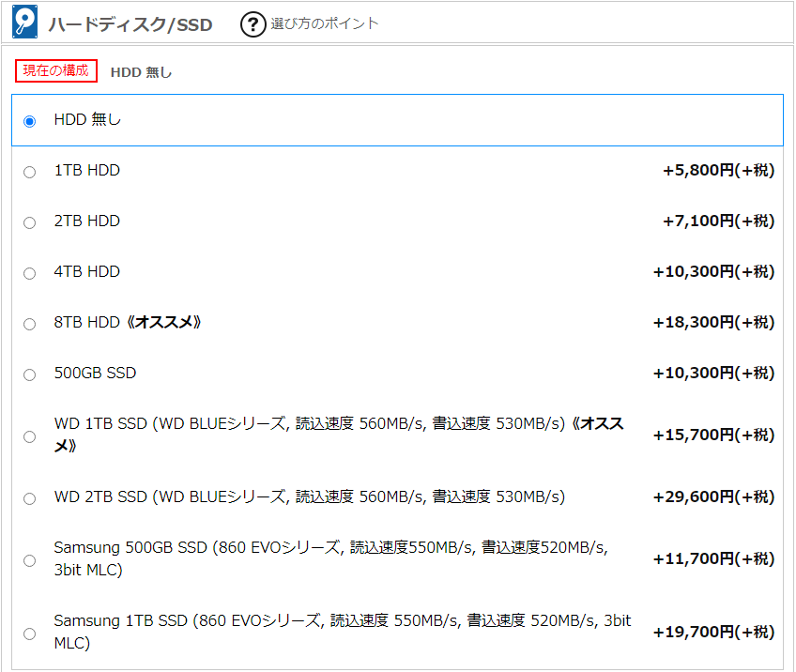Click the WD 1TB SSD description text
This screenshot has width=796, height=672.
point(339,435)
